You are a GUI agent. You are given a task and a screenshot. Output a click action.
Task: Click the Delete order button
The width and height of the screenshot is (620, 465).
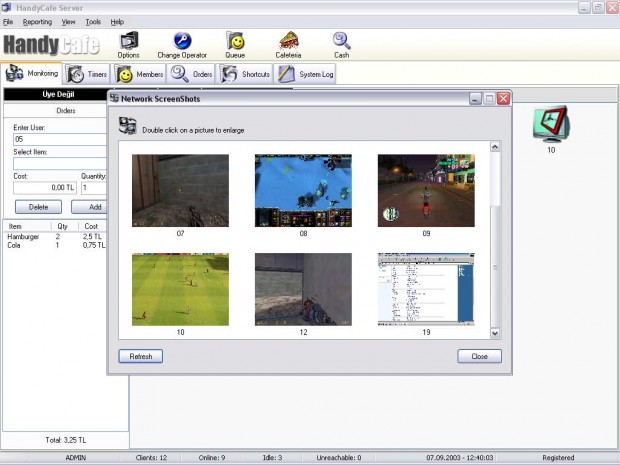(38, 207)
